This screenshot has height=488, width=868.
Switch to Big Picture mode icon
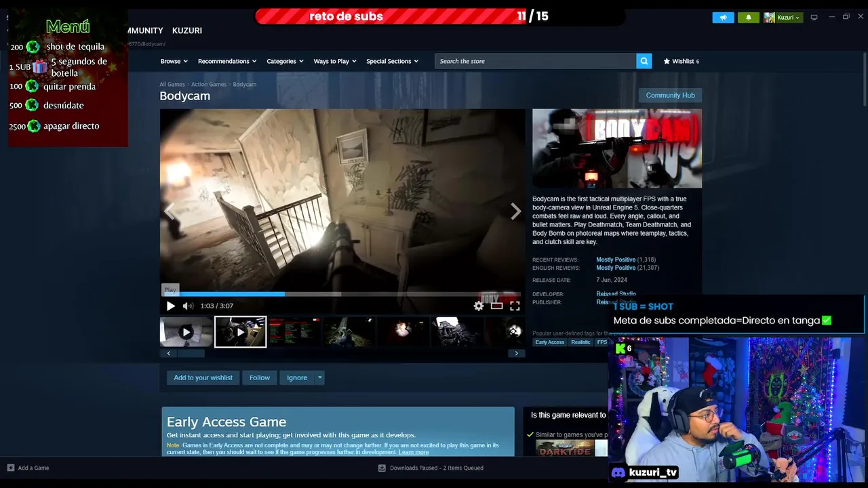tap(814, 18)
